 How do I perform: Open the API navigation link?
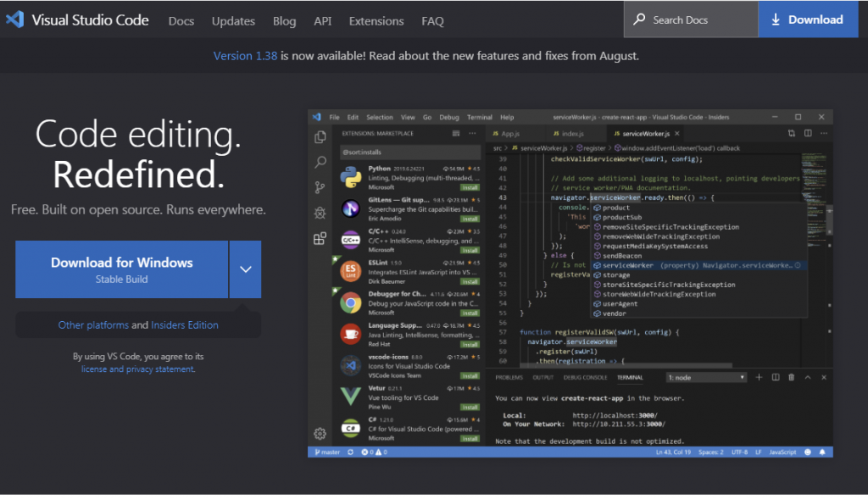[322, 21]
